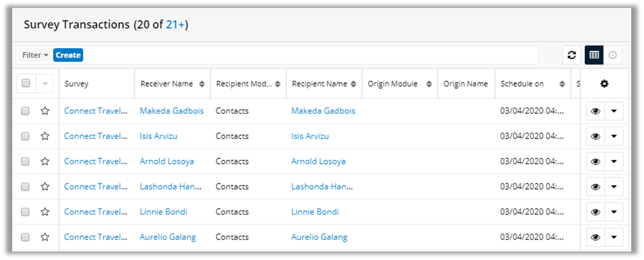644x260 pixels.
Task: Check the box for Lashonda row
Action: tap(25, 187)
